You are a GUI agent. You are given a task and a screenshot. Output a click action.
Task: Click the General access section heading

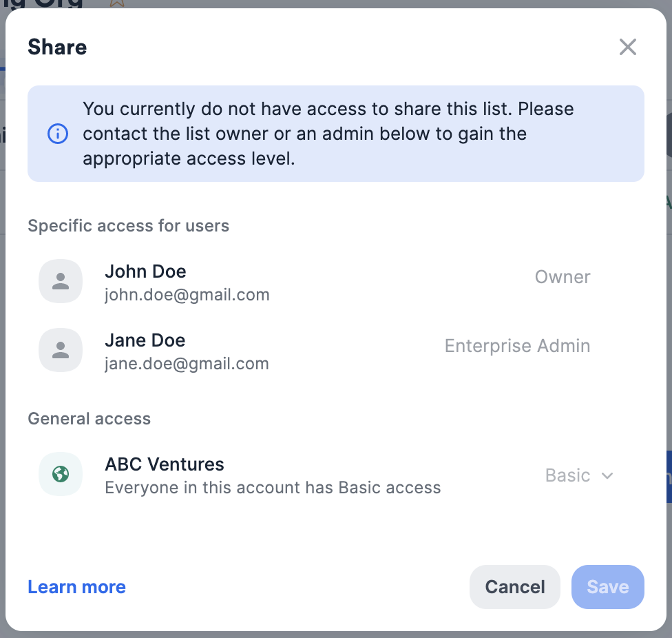89,418
